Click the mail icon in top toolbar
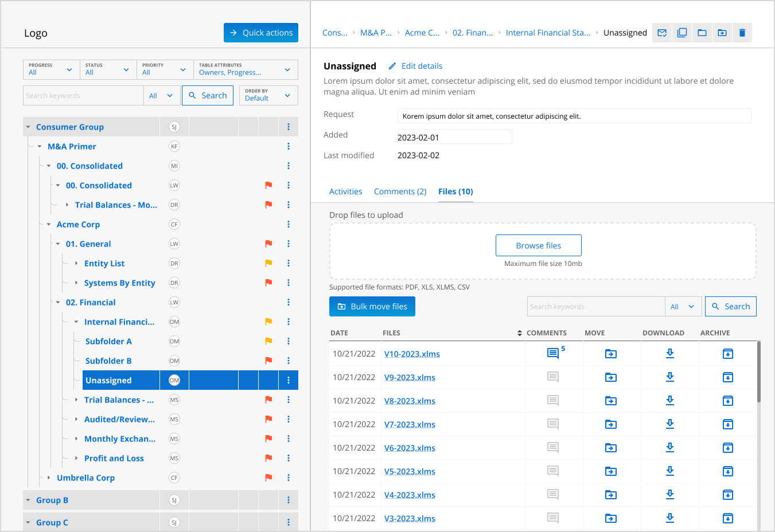This screenshot has width=775, height=532. coord(662,33)
